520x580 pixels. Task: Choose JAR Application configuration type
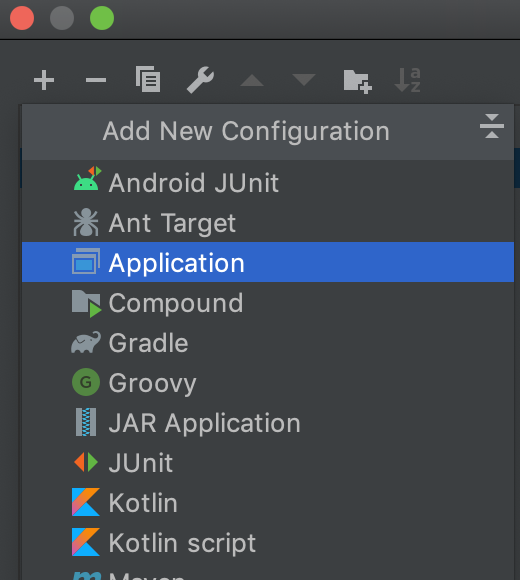tap(268, 422)
